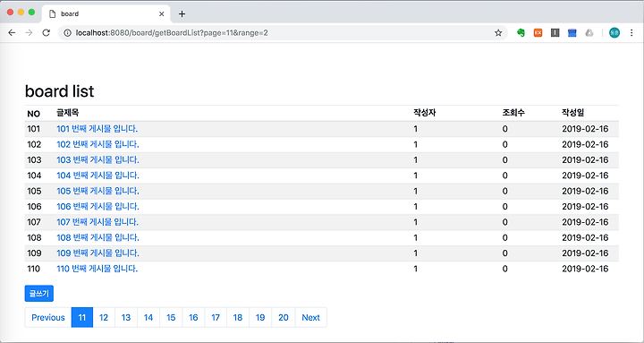The height and width of the screenshot is (343, 644).
Task: Reload the current page
Action: (x=46, y=33)
